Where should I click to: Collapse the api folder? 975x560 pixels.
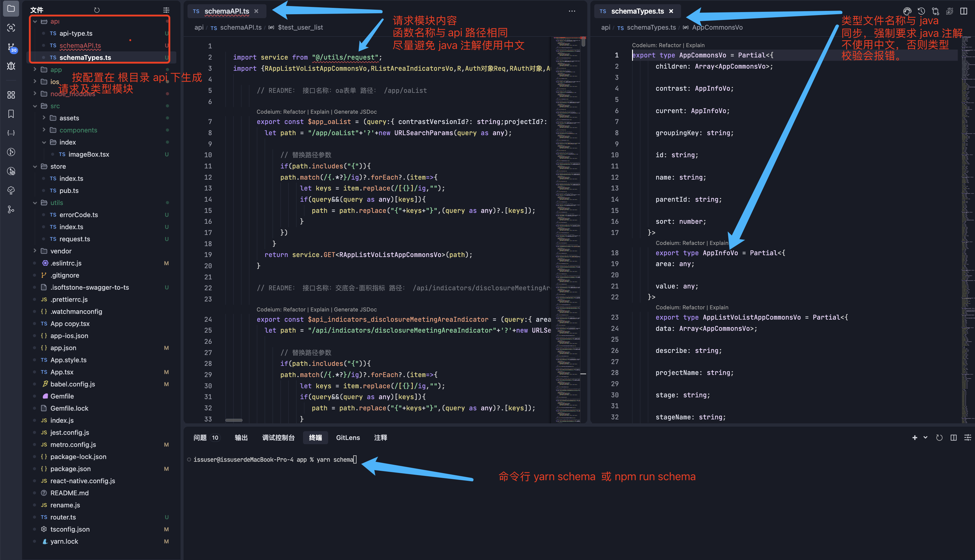pyautogui.click(x=35, y=21)
